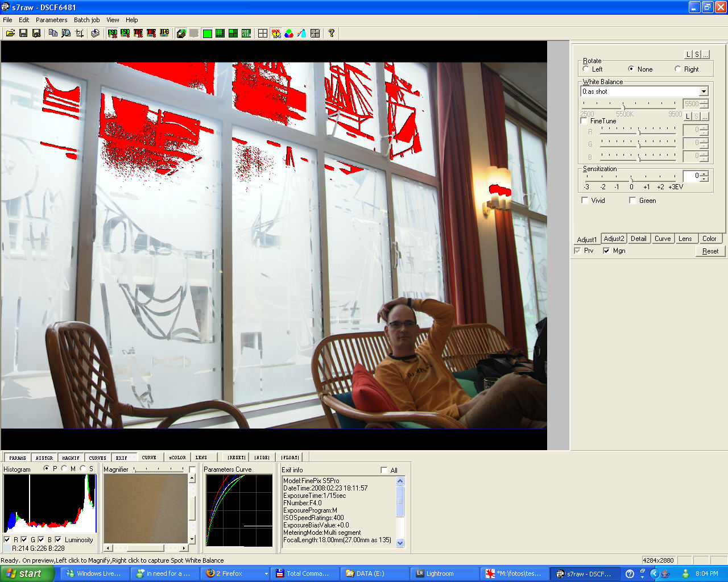Click the RGB color circles icon

coord(289,34)
